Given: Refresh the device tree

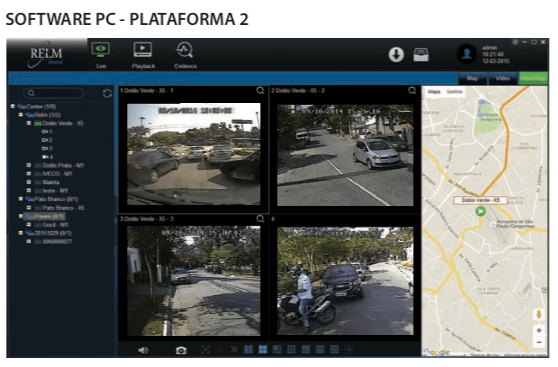Looking at the screenshot, I should [107, 93].
